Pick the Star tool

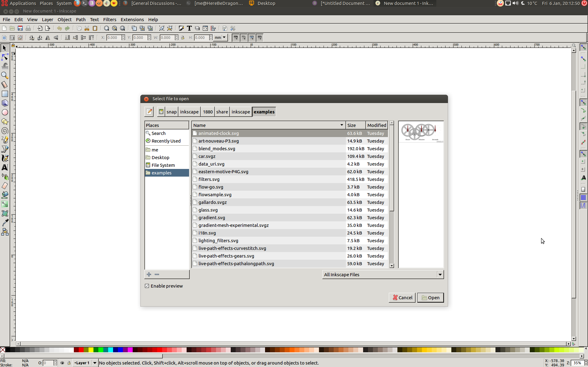(5, 121)
